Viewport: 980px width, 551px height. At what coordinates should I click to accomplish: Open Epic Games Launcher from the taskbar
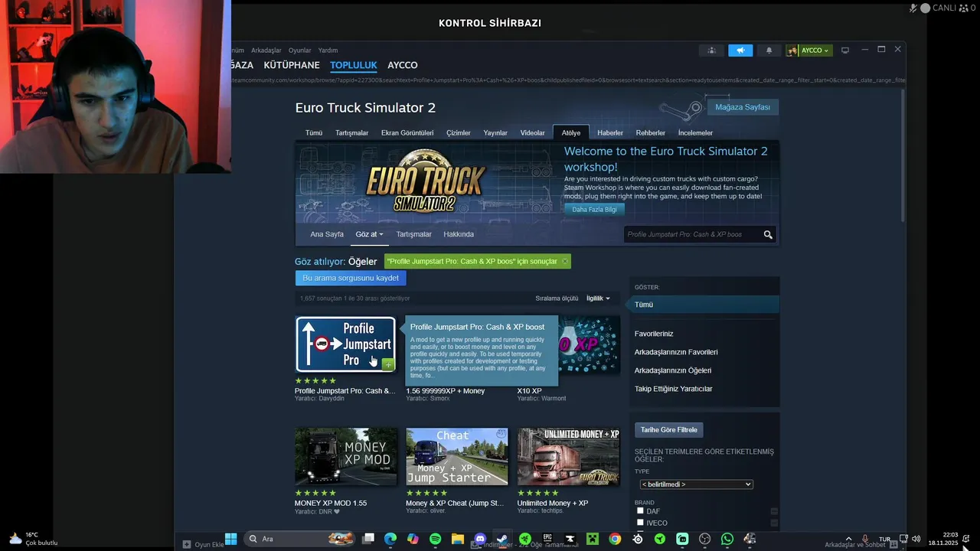pos(547,539)
